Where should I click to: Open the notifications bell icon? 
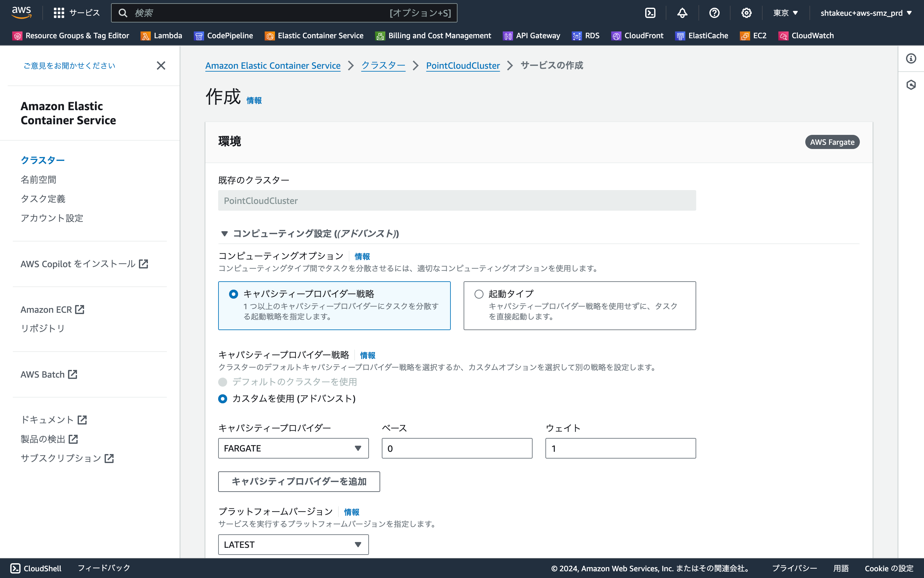[682, 13]
